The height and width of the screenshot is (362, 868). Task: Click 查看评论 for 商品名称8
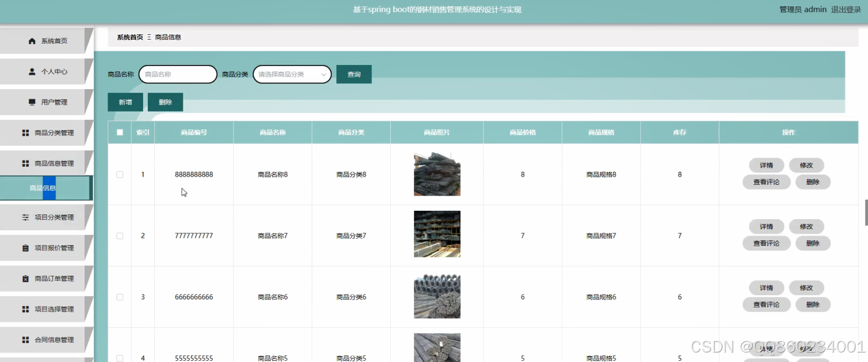[x=766, y=182]
